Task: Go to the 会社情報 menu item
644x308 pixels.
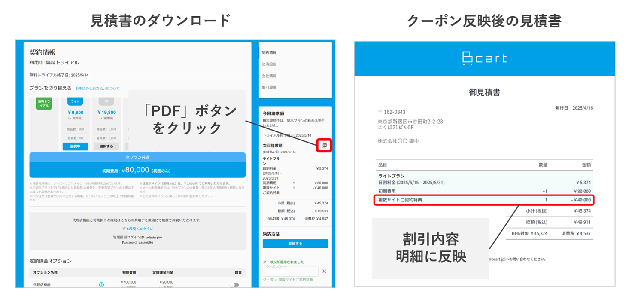Action: click(269, 76)
